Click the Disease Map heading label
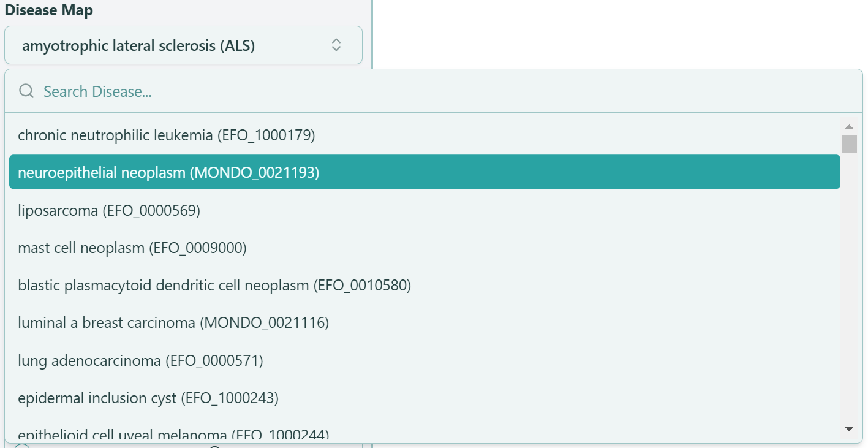This screenshot has height=448, width=868. (49, 11)
